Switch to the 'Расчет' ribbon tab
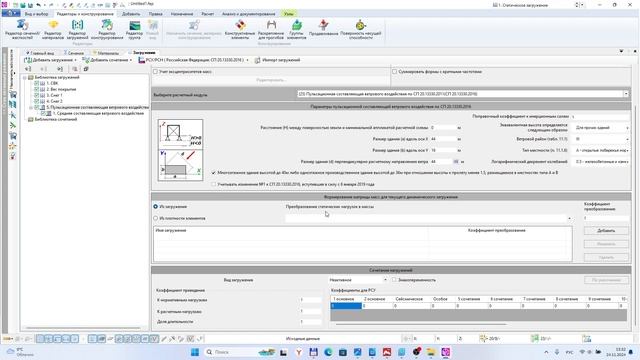The height and width of the screenshot is (360, 640). tap(207, 14)
